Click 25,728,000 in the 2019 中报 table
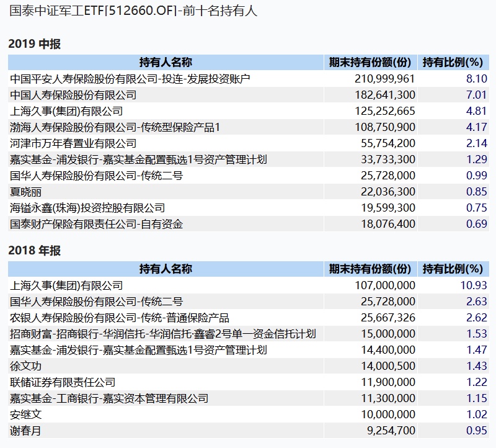The height and width of the screenshot is (448, 496). (x=388, y=176)
